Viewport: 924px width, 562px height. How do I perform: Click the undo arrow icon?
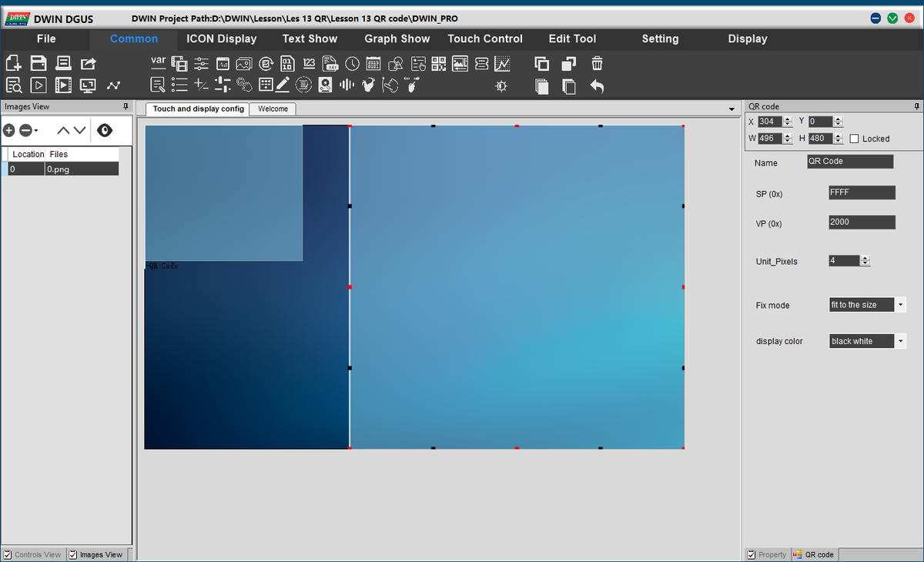597,85
